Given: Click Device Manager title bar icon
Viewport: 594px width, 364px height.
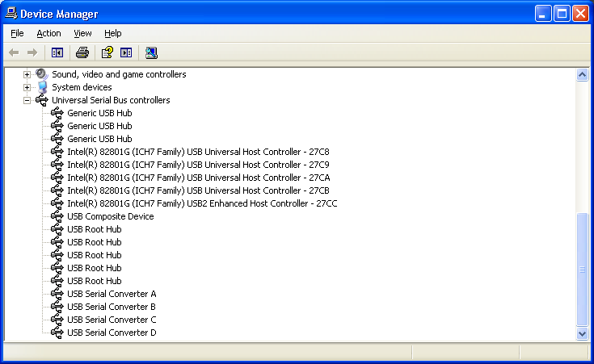Looking at the screenshot, I should pos(11,14).
